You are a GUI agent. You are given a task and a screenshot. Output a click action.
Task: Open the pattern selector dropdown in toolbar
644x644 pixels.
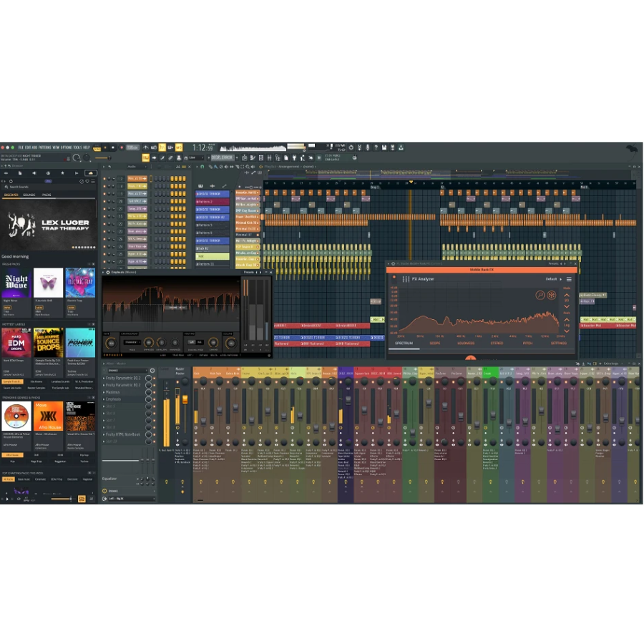point(223,157)
